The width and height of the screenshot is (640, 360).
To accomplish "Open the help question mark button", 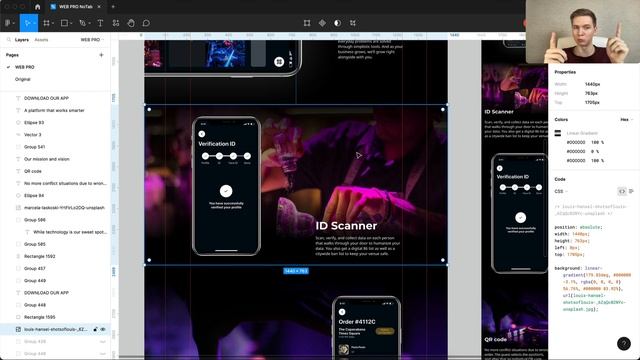I will click(624, 344).
